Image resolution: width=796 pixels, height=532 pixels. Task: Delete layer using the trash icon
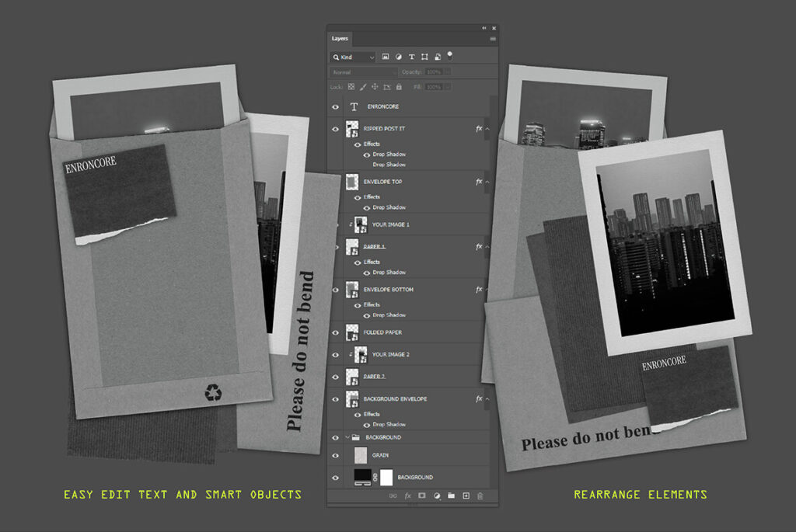480,495
